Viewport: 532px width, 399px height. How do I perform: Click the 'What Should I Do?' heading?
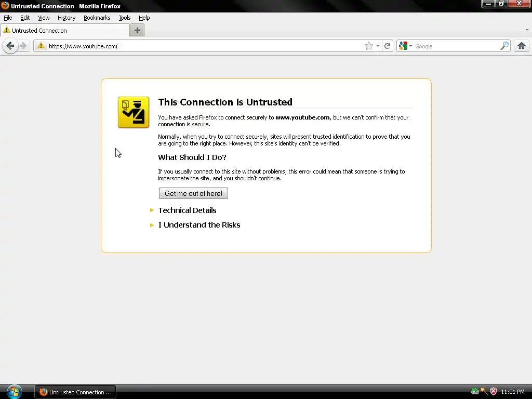pos(192,157)
